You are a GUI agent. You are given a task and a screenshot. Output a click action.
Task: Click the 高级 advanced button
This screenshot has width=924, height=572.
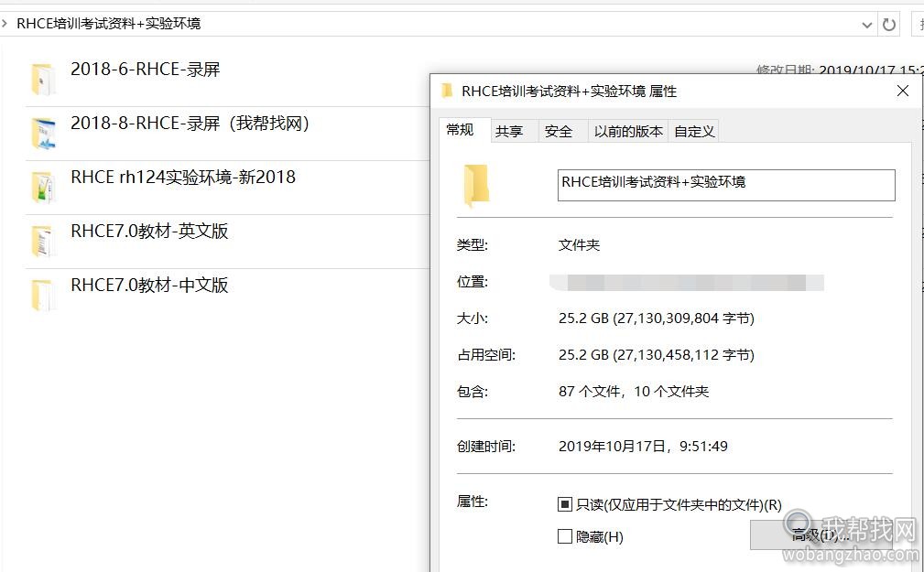pos(822,534)
